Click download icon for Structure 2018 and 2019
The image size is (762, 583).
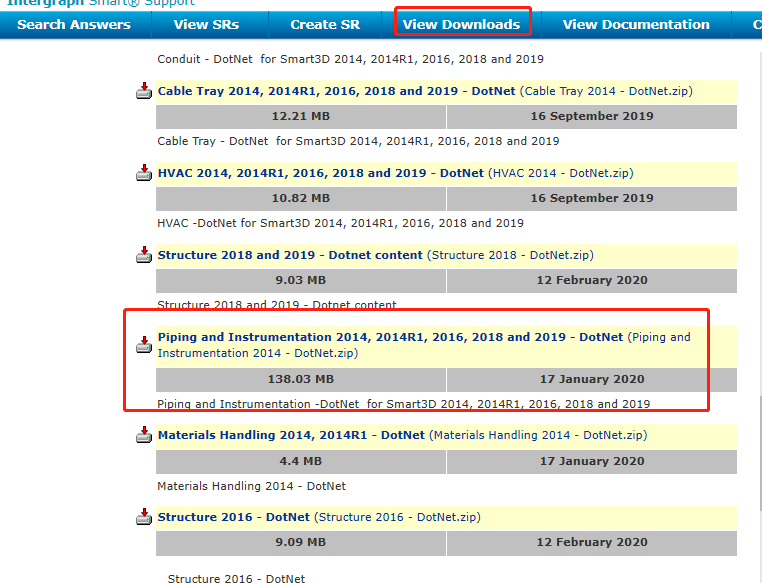pyautogui.click(x=144, y=255)
